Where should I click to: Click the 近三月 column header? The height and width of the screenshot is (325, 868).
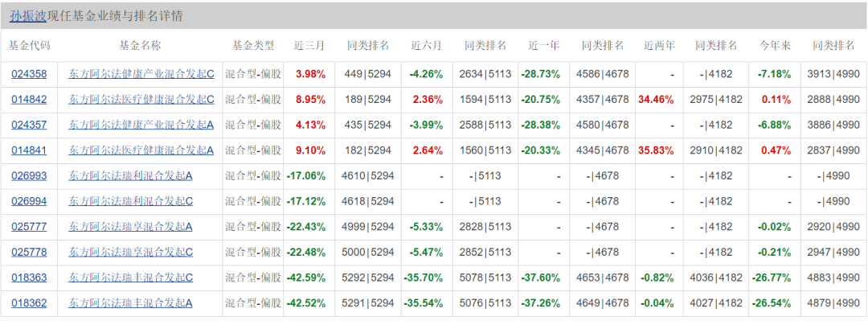(x=309, y=45)
